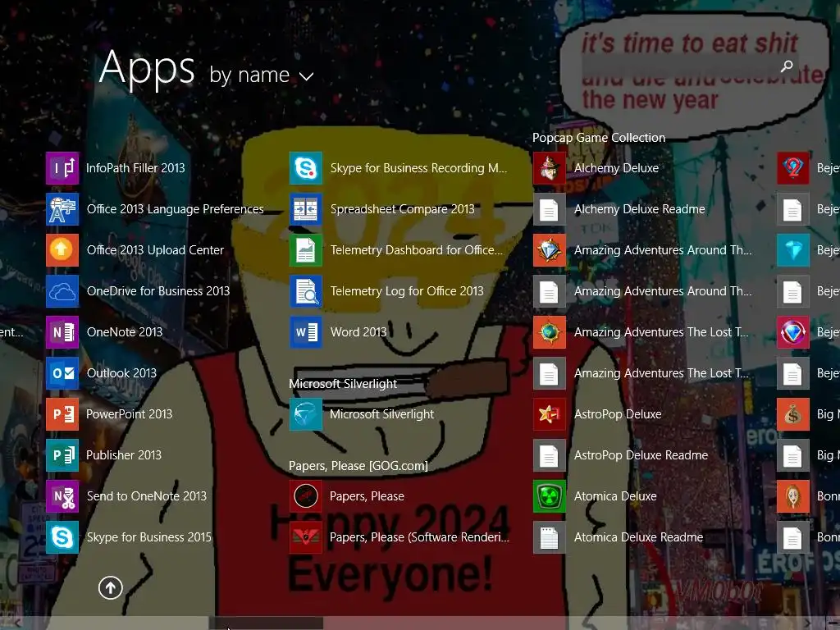Launch Telemetry Log for Office 2013 icon
This screenshot has width=840, height=630.
click(x=306, y=291)
